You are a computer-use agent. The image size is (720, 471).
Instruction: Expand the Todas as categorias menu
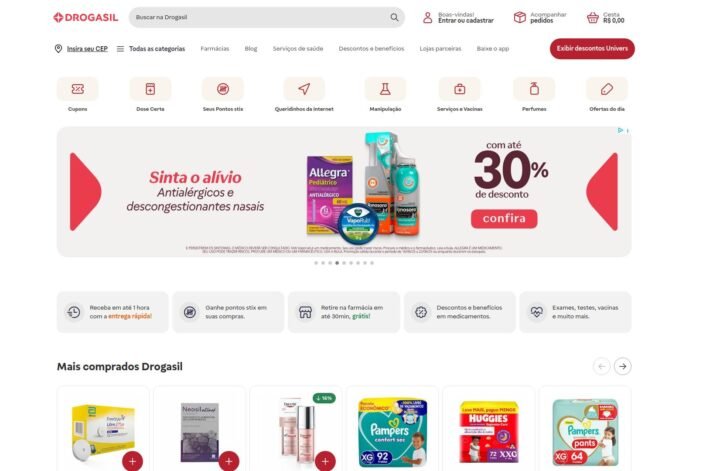tap(151, 49)
